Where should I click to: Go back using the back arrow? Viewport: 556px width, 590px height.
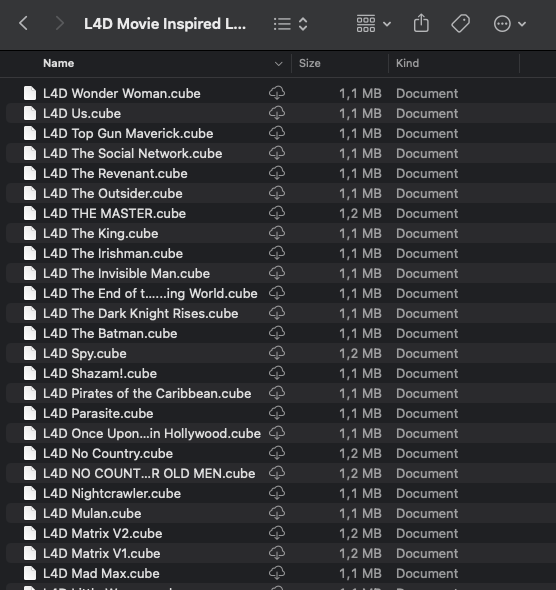click(x=23, y=24)
